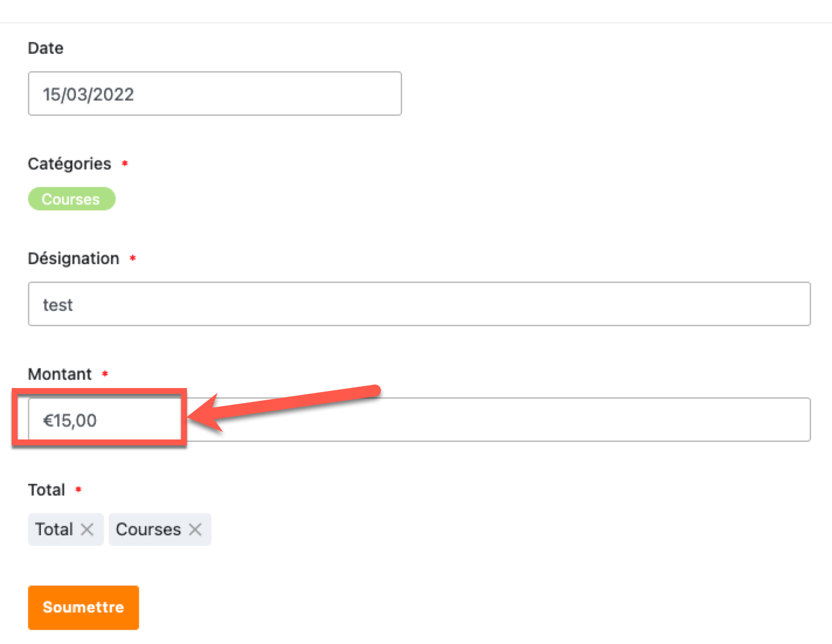Screen dimensions: 832x644
Task: Select the green Courses category pill
Action: (71, 199)
